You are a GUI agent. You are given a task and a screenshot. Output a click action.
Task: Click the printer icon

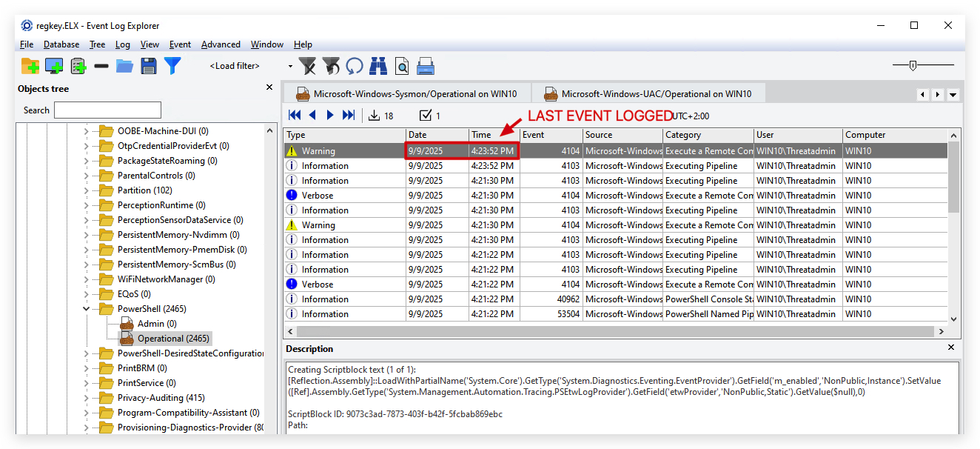point(426,66)
